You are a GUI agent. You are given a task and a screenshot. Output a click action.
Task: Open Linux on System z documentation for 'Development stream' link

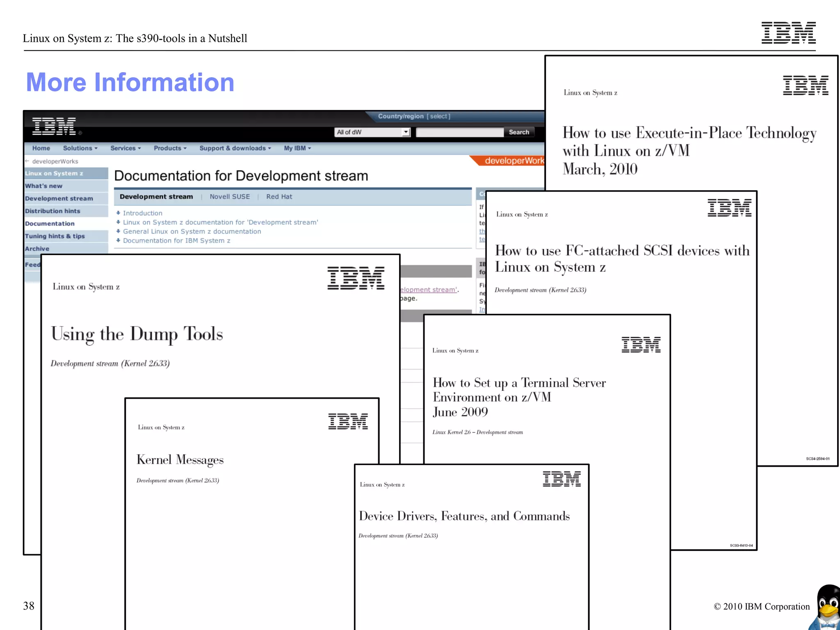pos(221,222)
